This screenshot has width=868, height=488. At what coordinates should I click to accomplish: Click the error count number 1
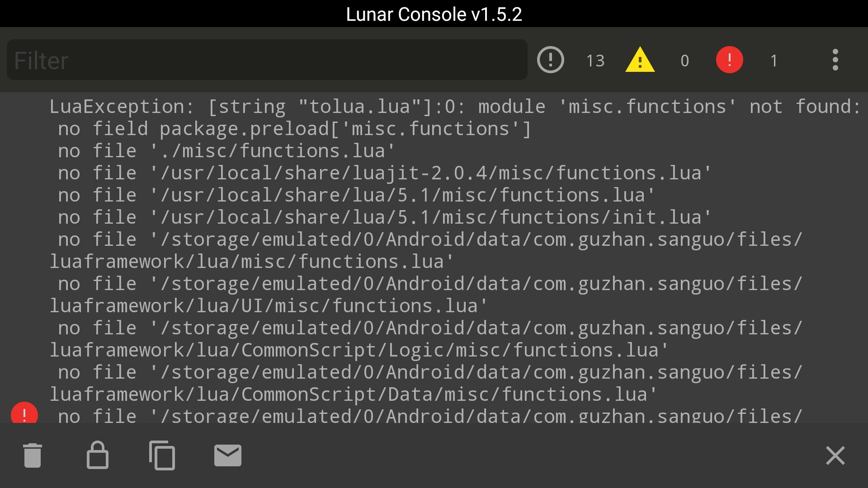tap(774, 61)
